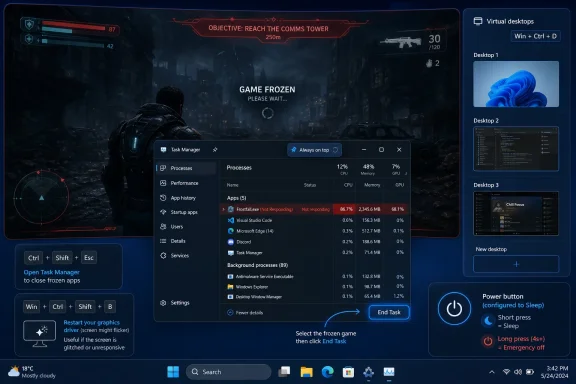Switch to the Desktop 2 thumbnail

[516, 149]
